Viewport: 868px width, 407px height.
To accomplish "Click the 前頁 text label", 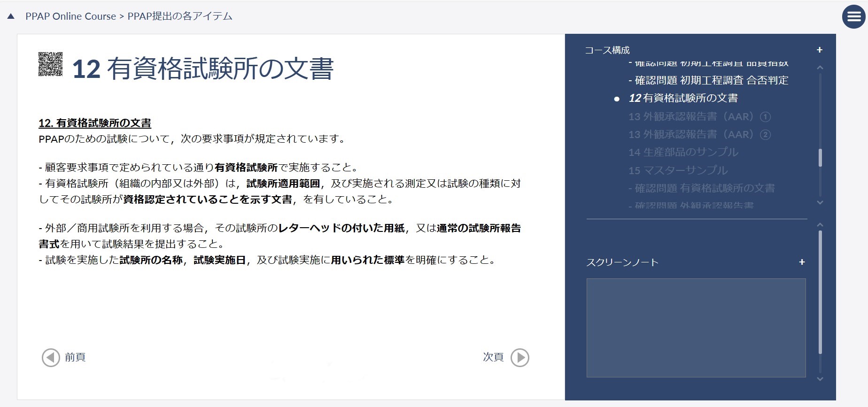I will tap(75, 357).
